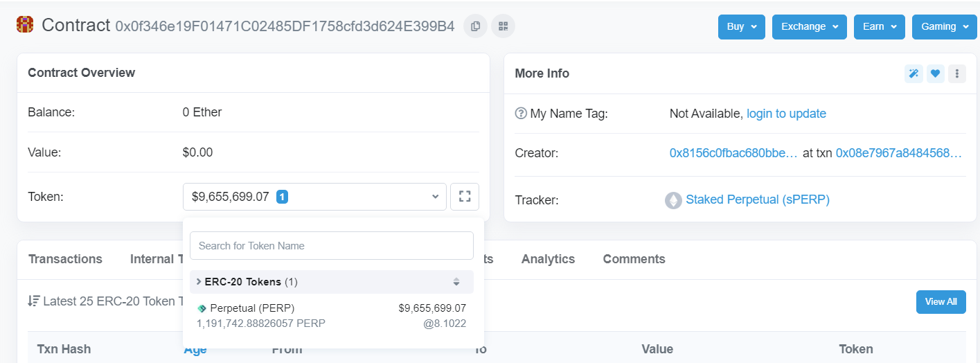Switch to the Analytics tab
This screenshot has height=363, width=980.
click(548, 259)
